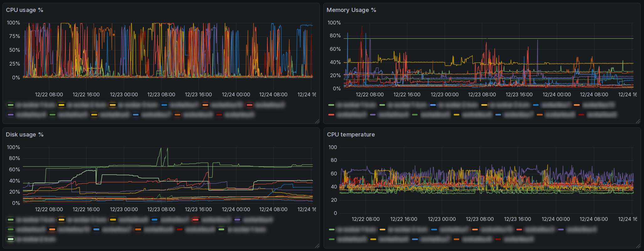This screenshot has width=644, height=251.
Task: Toggle the series label beside purple swatch in Memory Usage legend
Action: pyautogui.click(x=393, y=115)
